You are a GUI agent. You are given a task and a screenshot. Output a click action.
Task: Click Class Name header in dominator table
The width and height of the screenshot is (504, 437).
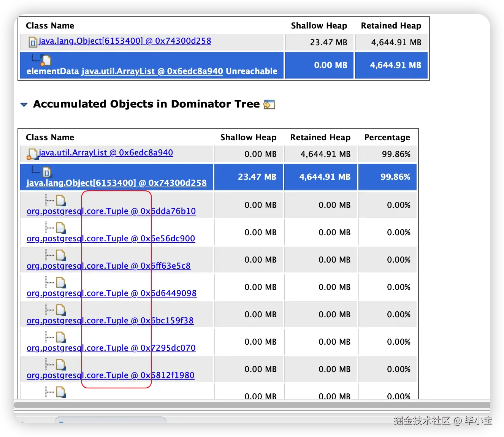(x=50, y=138)
